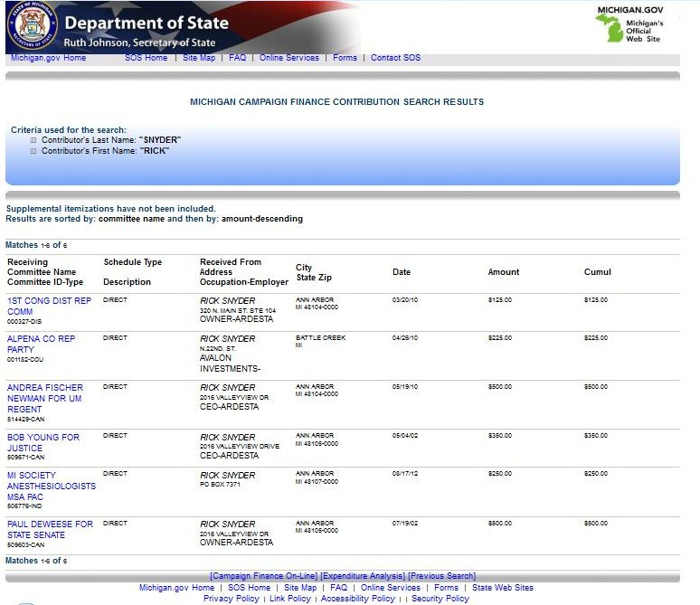Open Forms in the top navigation bar
This screenshot has width=700, height=605.
pos(345,58)
